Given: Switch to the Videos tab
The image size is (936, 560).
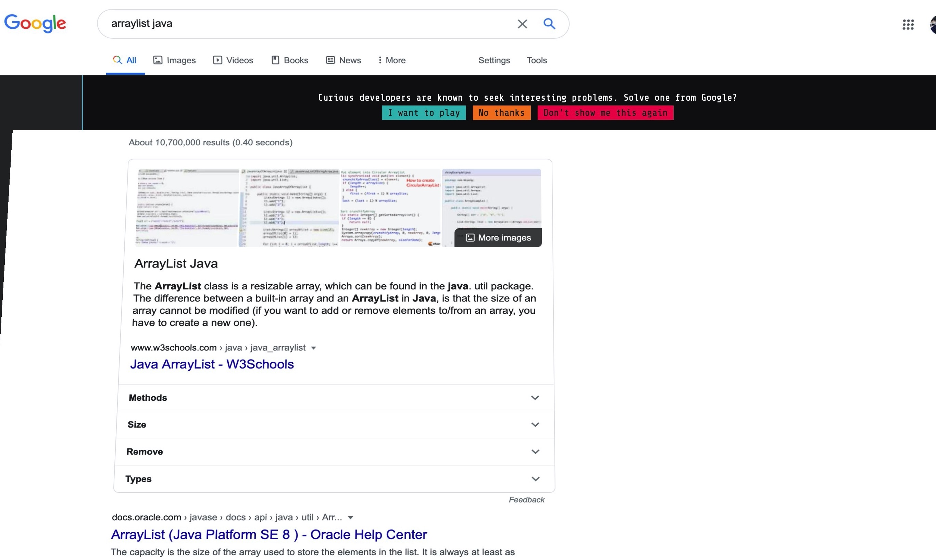Looking at the screenshot, I should [x=233, y=60].
